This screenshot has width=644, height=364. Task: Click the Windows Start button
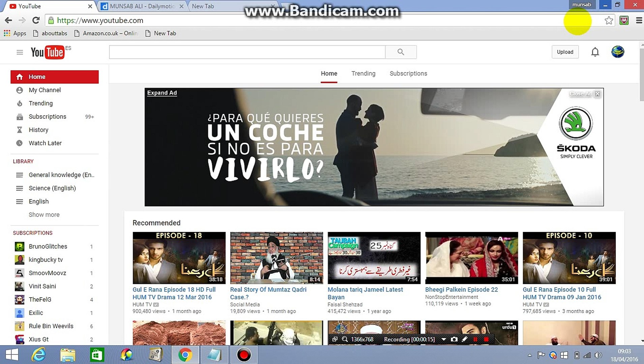12,355
